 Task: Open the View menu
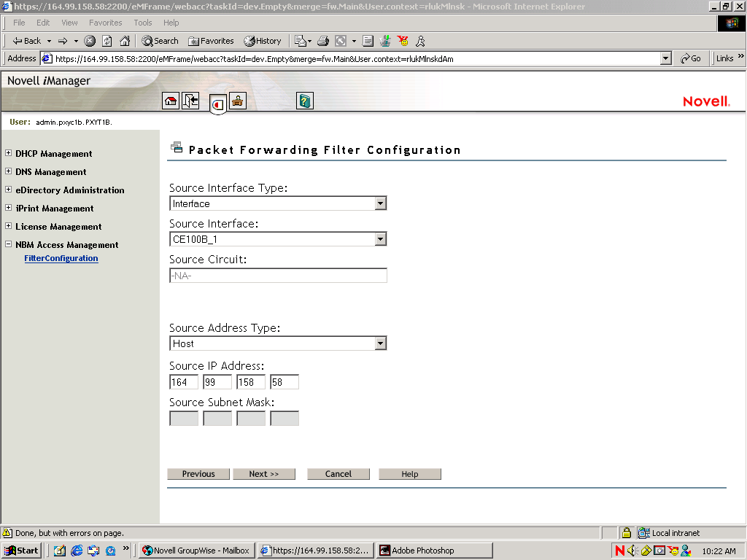[x=69, y=23]
